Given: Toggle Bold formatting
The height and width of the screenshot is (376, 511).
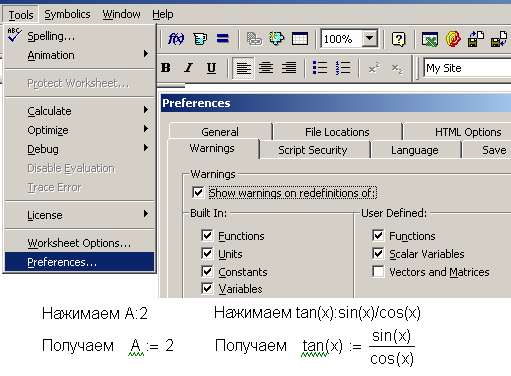Looking at the screenshot, I should pyautogui.click(x=166, y=68).
